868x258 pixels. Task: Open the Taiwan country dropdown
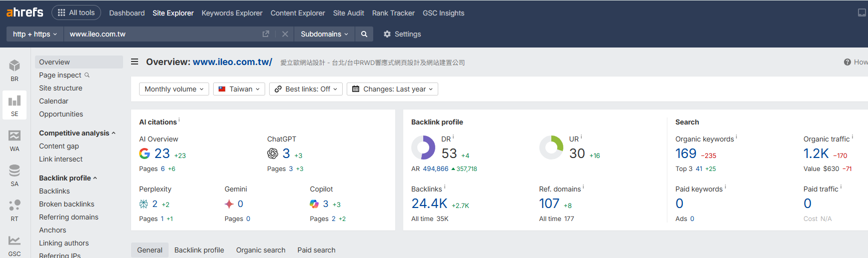(x=239, y=89)
